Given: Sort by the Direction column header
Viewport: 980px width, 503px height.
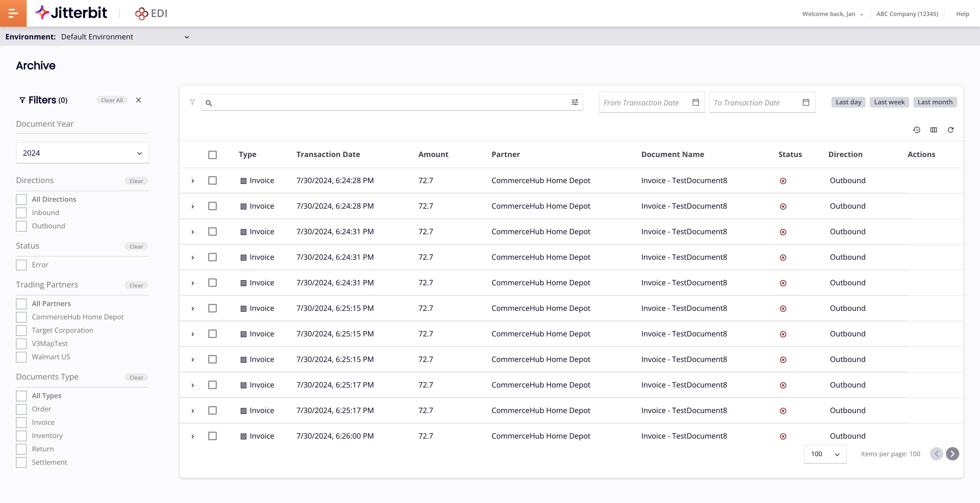Looking at the screenshot, I should pyautogui.click(x=845, y=154).
